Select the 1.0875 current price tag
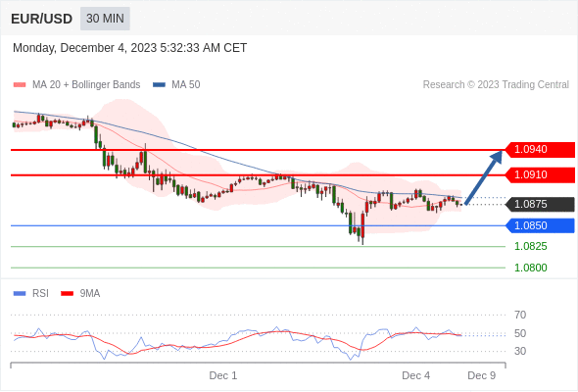The image size is (578, 392). (540, 204)
